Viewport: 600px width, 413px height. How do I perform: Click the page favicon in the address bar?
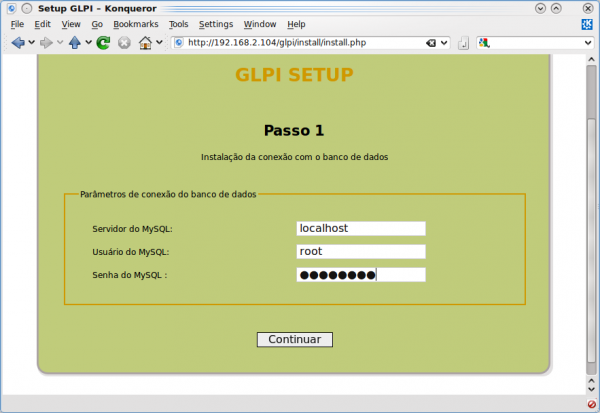[x=179, y=42]
